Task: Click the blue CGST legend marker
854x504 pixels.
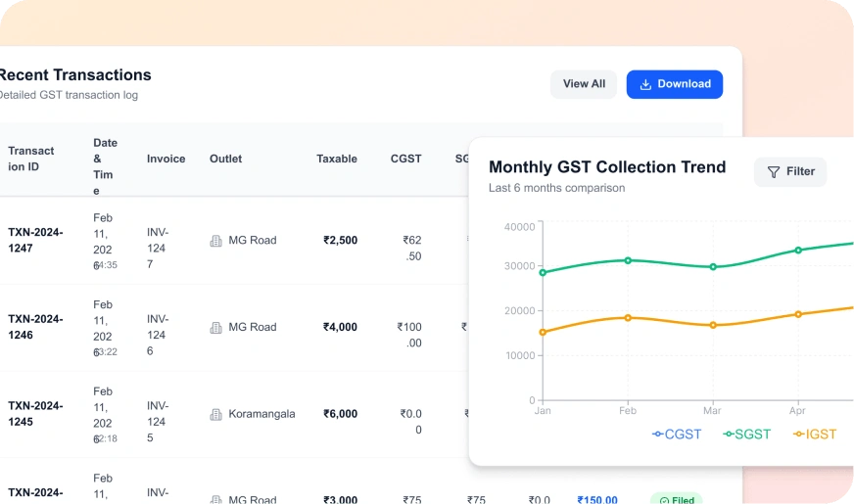Action: click(658, 434)
